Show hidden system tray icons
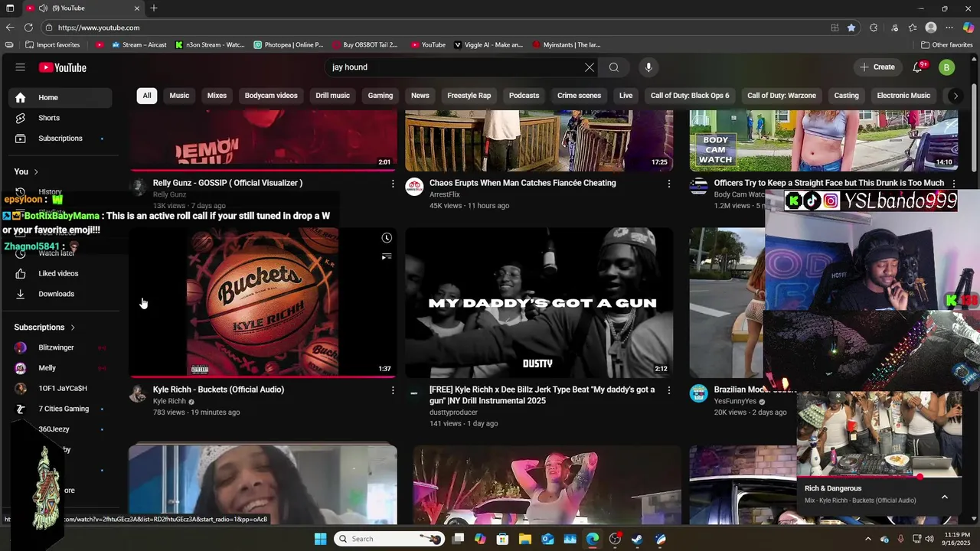Image resolution: width=980 pixels, height=551 pixels. point(867,539)
